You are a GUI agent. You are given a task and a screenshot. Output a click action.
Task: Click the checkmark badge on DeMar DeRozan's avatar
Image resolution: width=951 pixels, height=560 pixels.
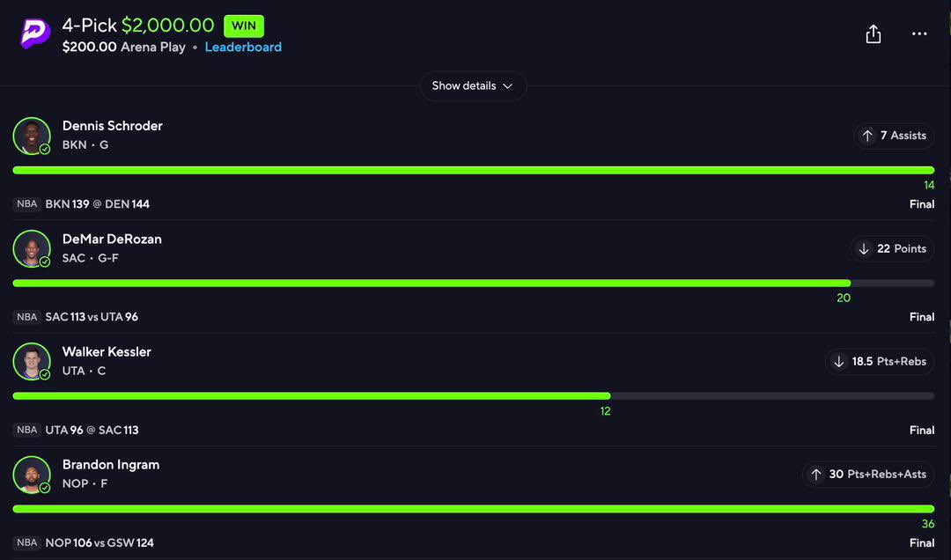pyautogui.click(x=45, y=262)
